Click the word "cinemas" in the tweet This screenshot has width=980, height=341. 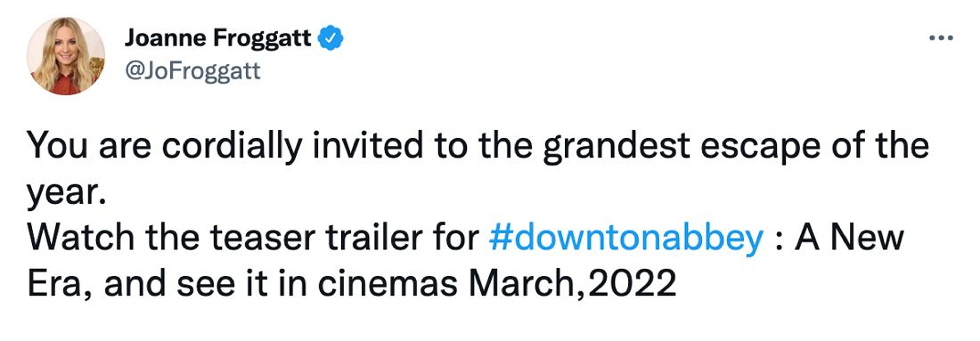[x=387, y=284]
